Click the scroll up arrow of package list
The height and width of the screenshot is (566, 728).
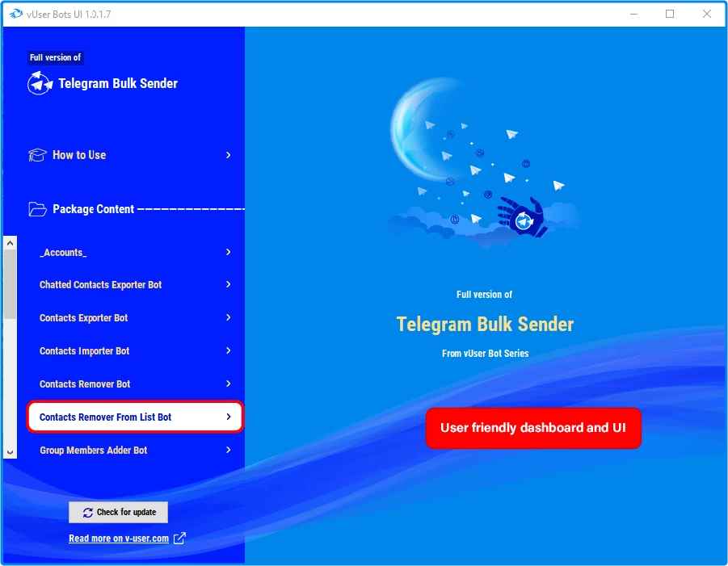point(10,243)
